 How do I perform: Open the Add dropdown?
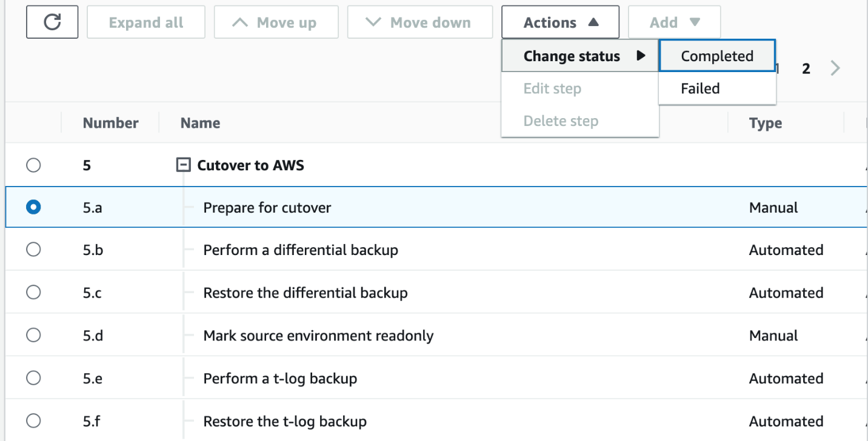674,22
